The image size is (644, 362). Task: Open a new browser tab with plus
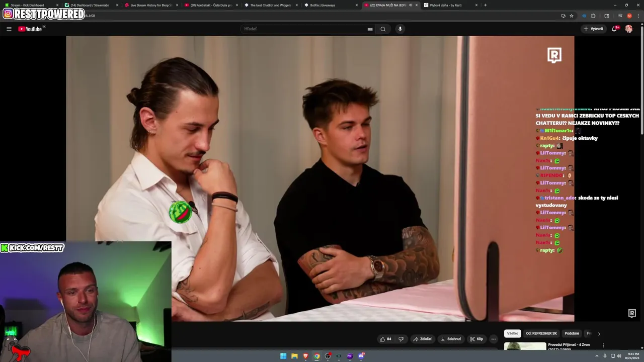[x=485, y=5]
